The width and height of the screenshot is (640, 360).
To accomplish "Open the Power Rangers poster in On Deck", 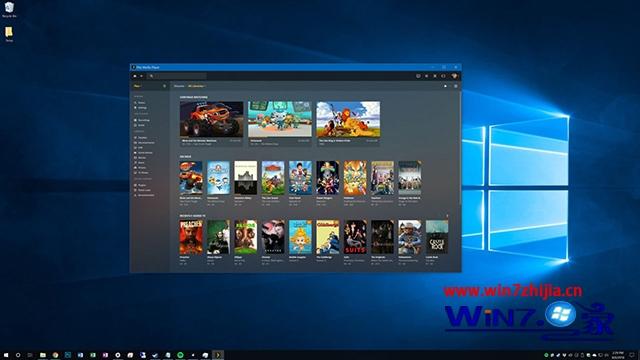I will pyautogui.click(x=327, y=178).
